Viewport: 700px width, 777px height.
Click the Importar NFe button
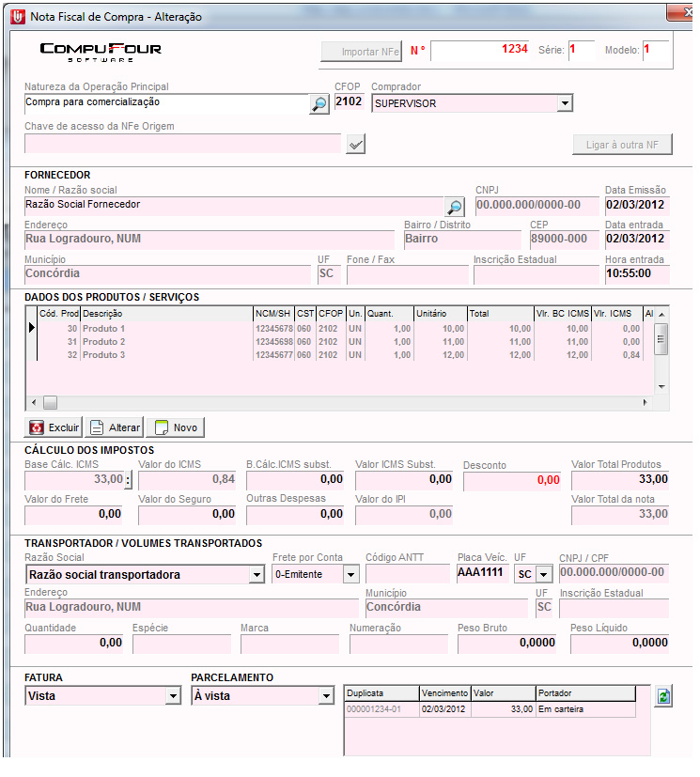(362, 52)
